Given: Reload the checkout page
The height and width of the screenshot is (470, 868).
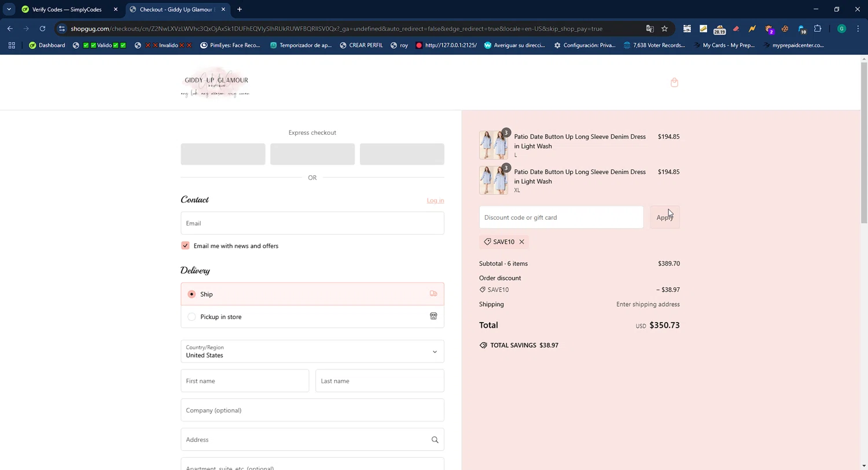Looking at the screenshot, I should pos(42,28).
